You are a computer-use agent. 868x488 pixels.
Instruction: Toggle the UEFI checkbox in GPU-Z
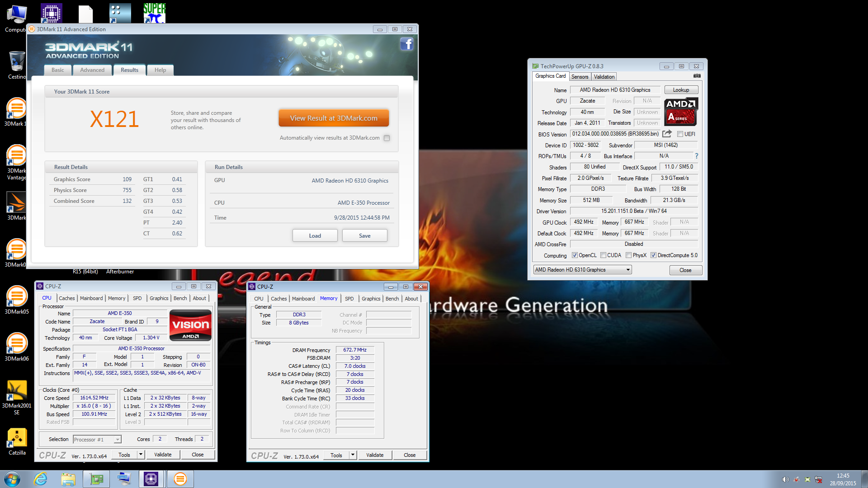680,134
